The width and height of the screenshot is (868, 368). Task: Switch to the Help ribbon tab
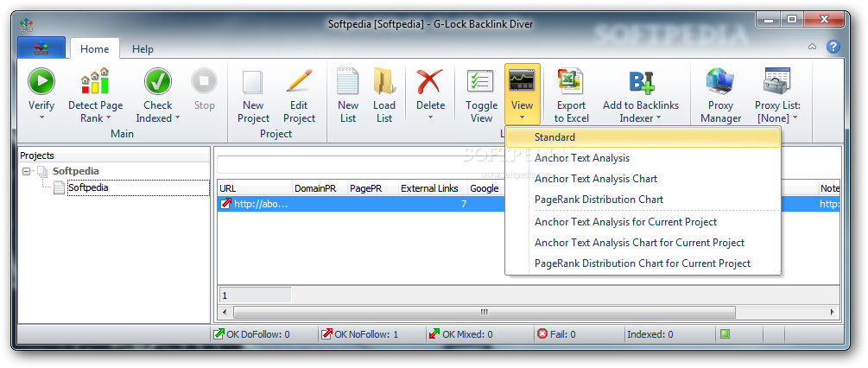click(143, 49)
